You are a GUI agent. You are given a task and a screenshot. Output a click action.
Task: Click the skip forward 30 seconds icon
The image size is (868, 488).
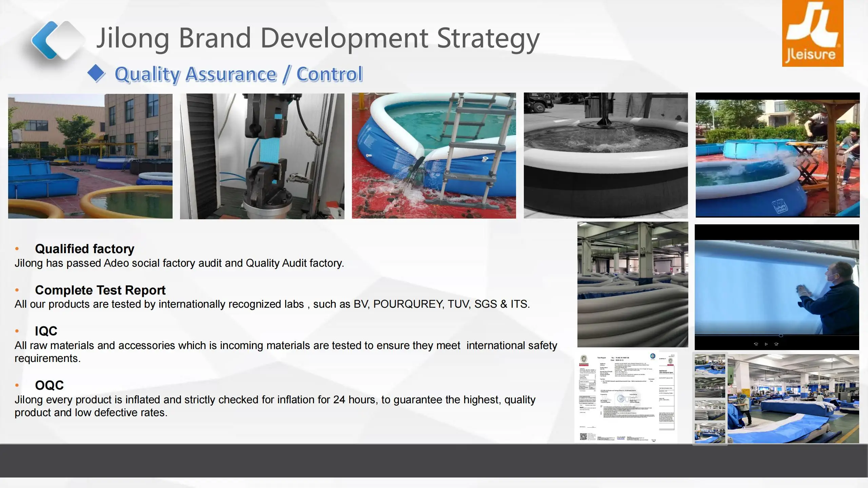776,344
